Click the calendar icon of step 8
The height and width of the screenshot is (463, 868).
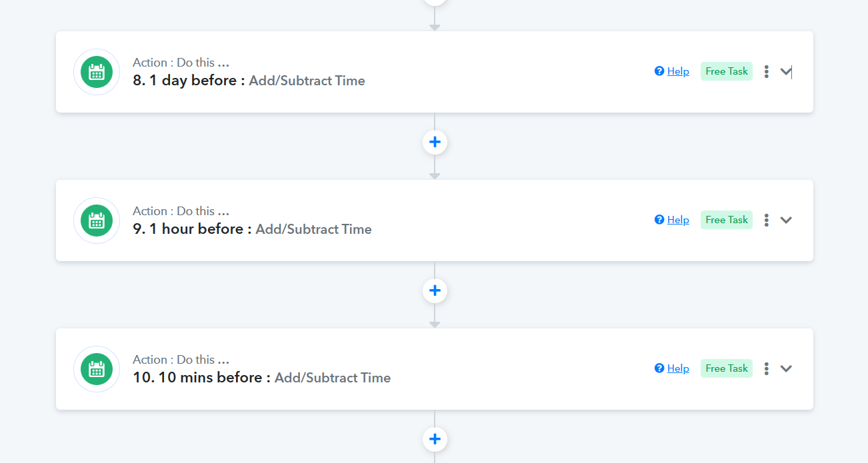click(x=97, y=72)
